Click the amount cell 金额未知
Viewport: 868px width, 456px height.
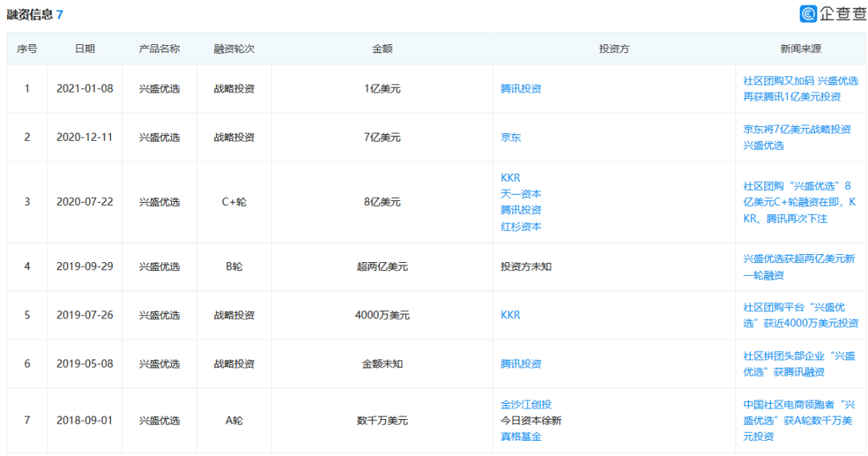point(383,364)
